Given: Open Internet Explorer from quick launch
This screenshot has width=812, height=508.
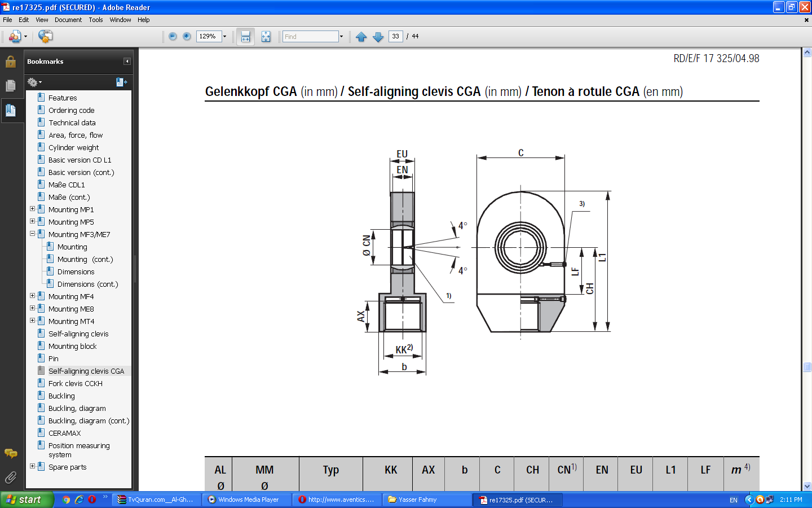Looking at the screenshot, I should tap(79, 500).
